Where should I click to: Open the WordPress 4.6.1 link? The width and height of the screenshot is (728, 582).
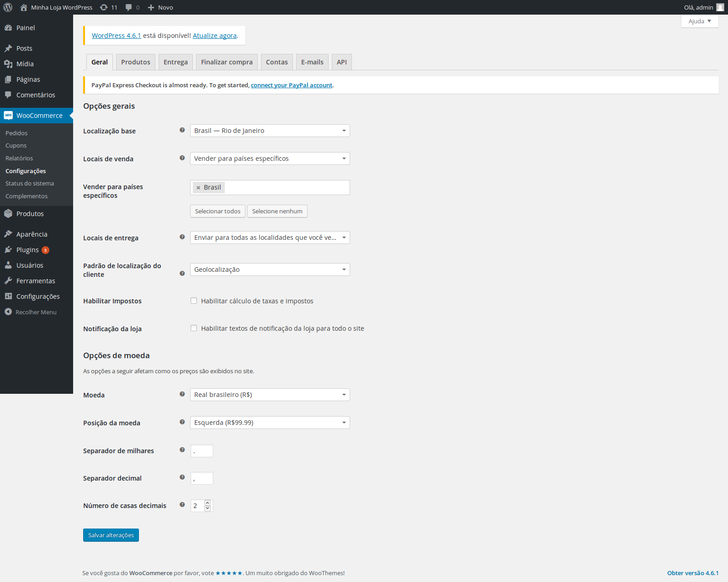pos(117,36)
